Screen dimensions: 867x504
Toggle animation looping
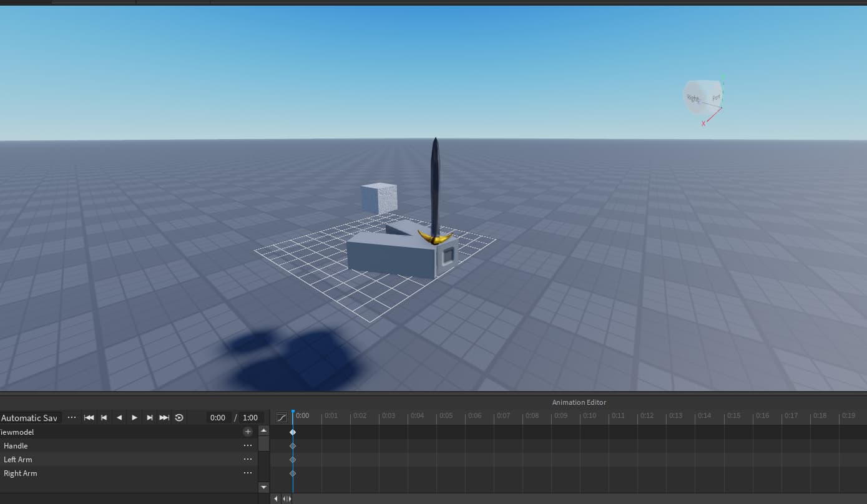179,418
